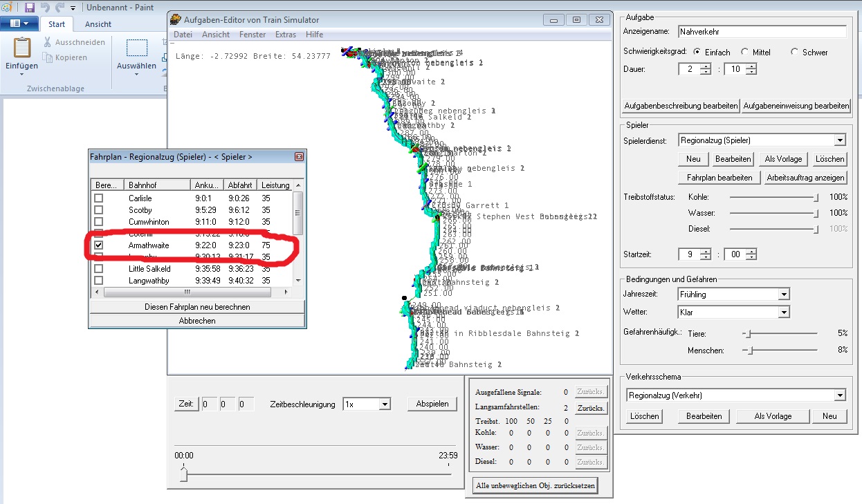Image resolution: width=862 pixels, height=504 pixels.
Task: Click the Einfügen clipboard icon
Action: 21,49
